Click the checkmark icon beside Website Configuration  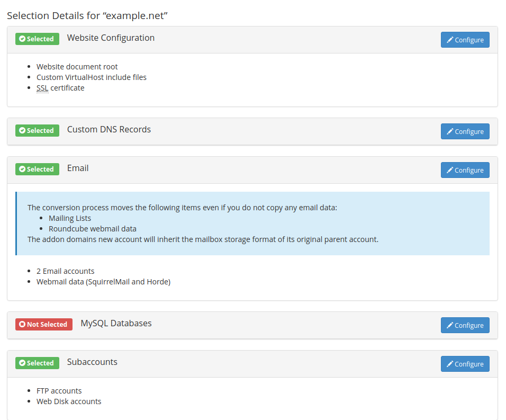(22, 39)
